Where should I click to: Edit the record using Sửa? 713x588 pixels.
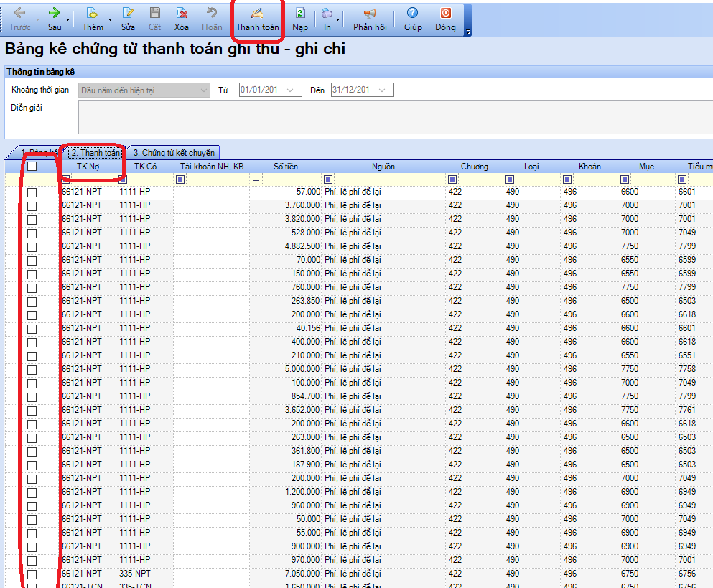128,19
